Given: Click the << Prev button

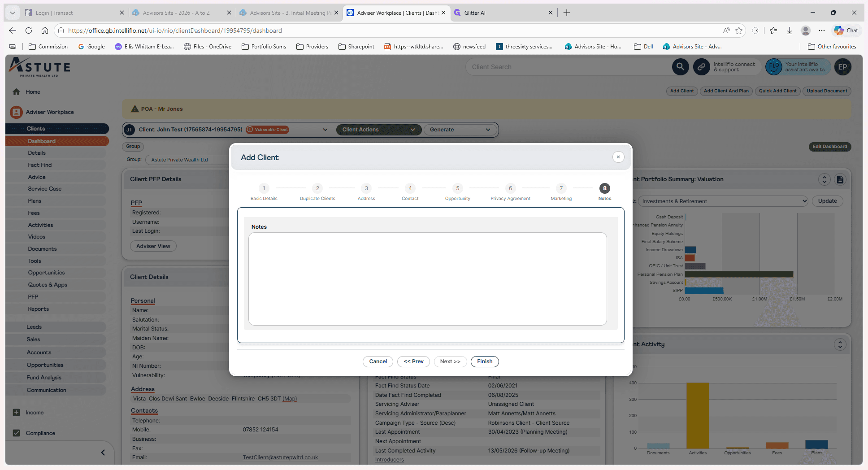Looking at the screenshot, I should click(x=413, y=361).
